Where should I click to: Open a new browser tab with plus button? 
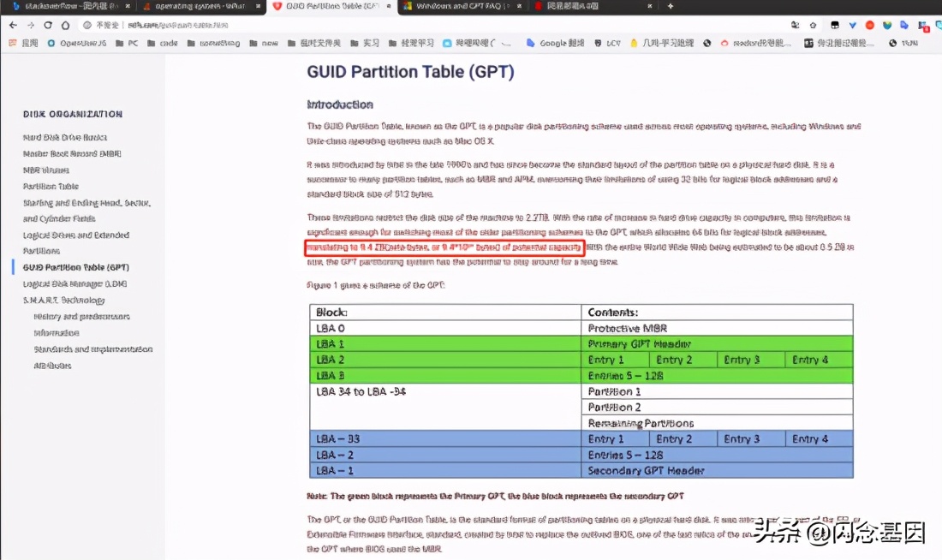[x=671, y=8]
